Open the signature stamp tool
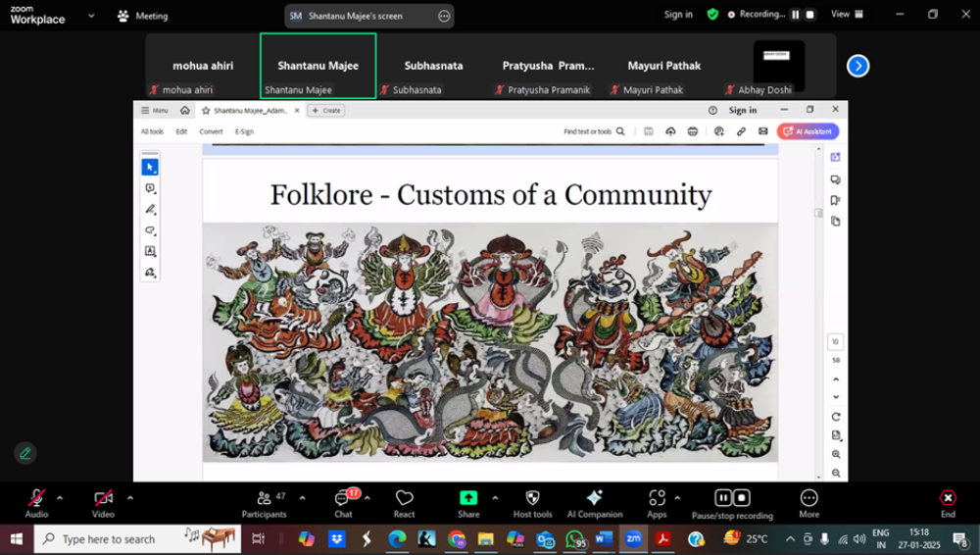 click(x=150, y=273)
